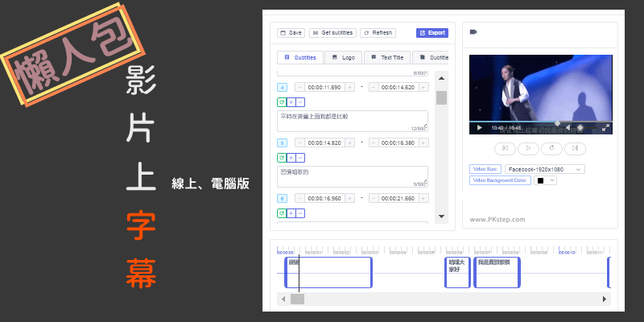Click subtitle list scroll-down arrow
The image size is (644, 322).
pos(441,216)
